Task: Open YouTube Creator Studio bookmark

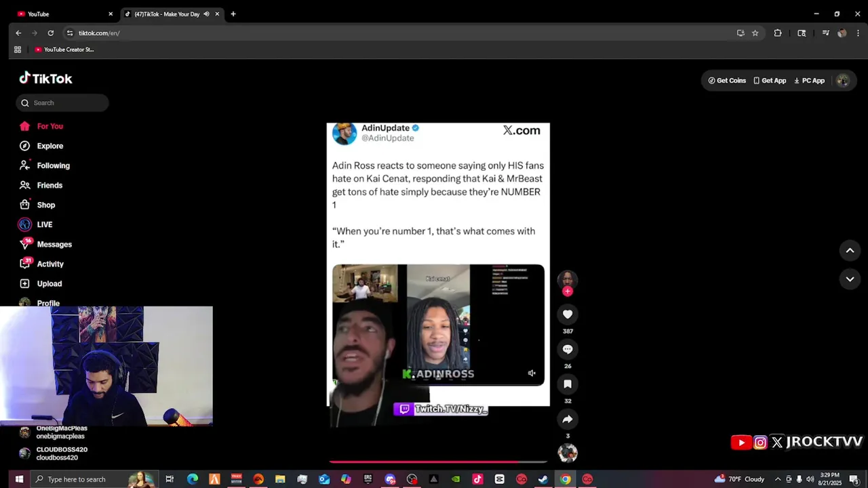Action: [64, 49]
